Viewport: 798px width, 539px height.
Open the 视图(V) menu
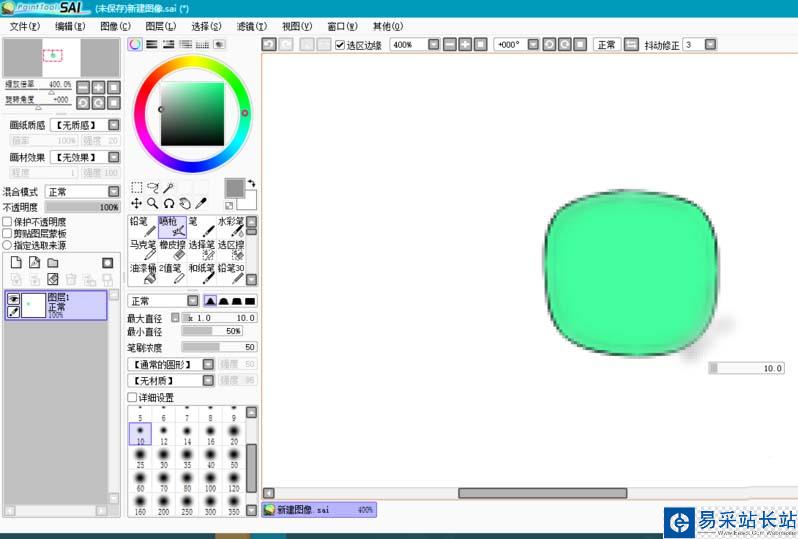click(x=297, y=26)
